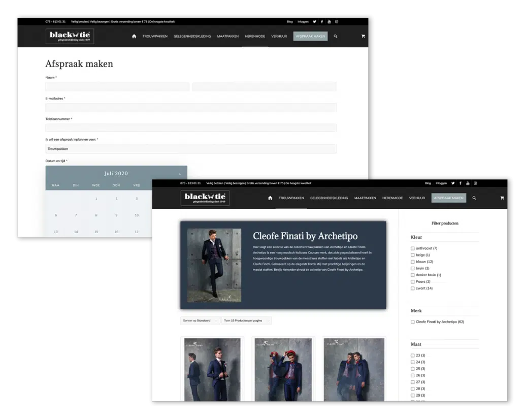The height and width of the screenshot is (420, 523).
Task: Open the appointment type dropdown showing Trouwpakken
Action: [x=190, y=149]
